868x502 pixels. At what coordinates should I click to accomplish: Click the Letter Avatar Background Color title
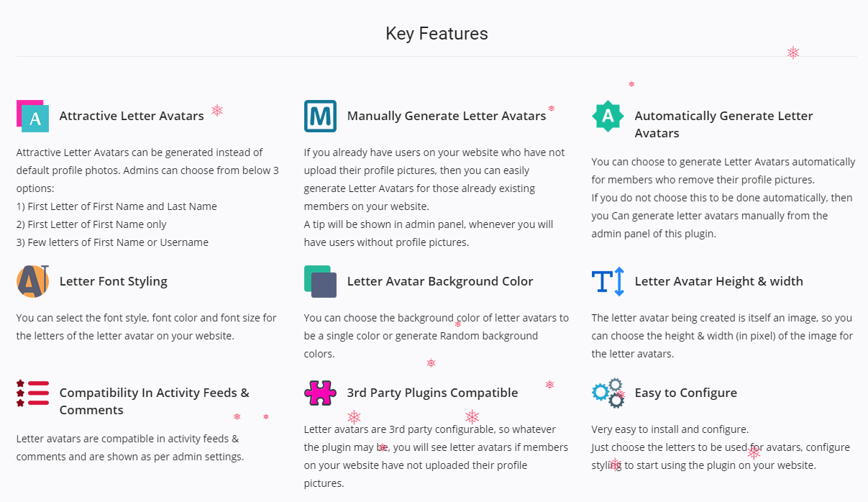point(440,281)
